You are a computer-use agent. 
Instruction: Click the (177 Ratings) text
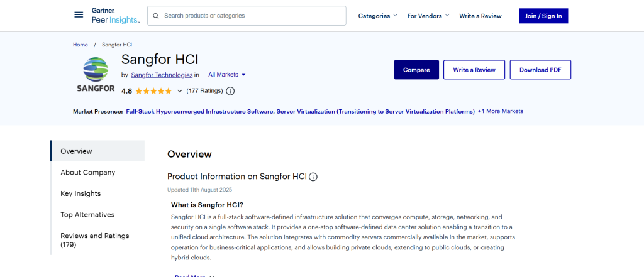pos(204,91)
